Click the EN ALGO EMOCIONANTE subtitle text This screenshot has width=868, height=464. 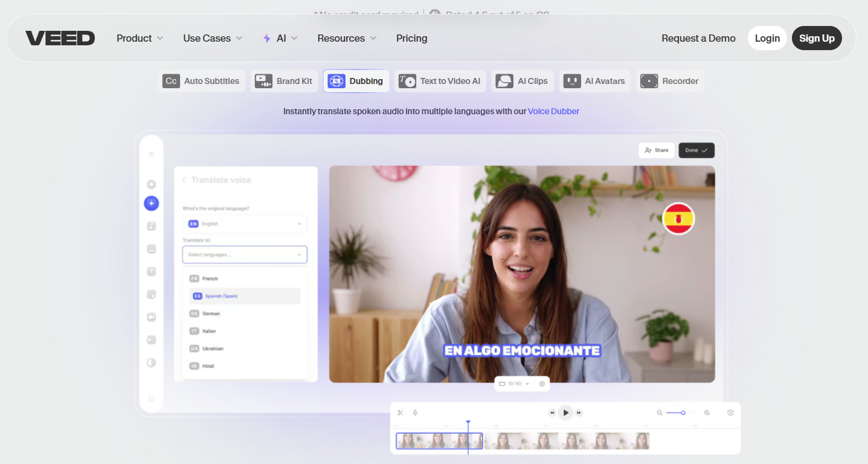point(522,350)
